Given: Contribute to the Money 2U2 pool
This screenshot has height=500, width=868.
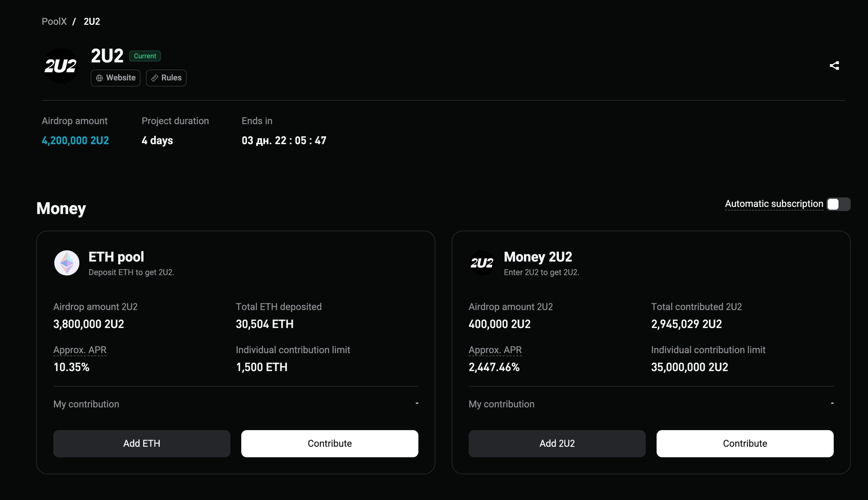Looking at the screenshot, I should click(x=745, y=444).
